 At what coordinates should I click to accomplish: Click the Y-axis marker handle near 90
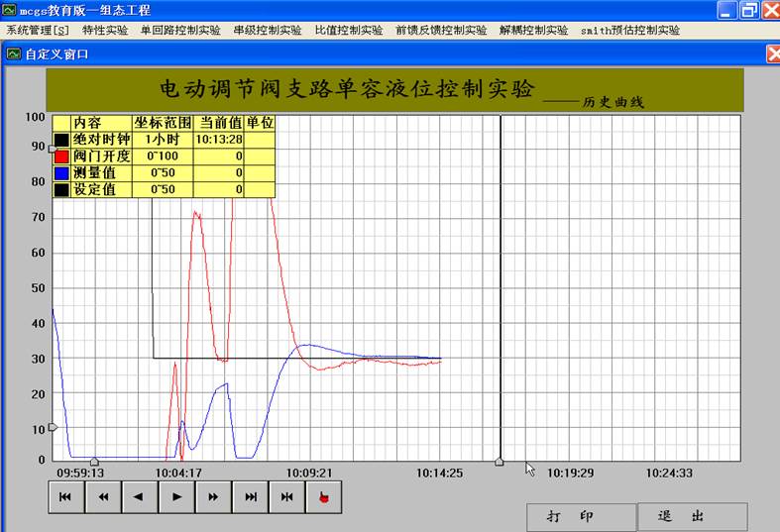(52, 149)
